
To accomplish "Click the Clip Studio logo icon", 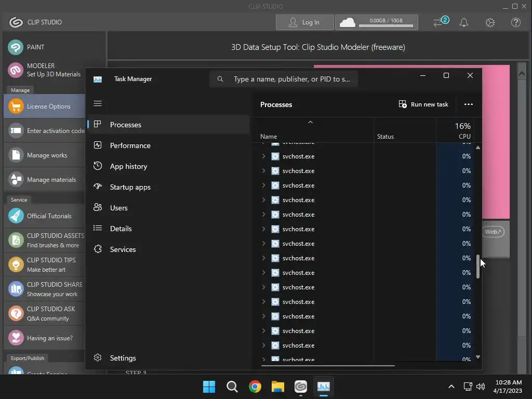I will tap(16, 22).
